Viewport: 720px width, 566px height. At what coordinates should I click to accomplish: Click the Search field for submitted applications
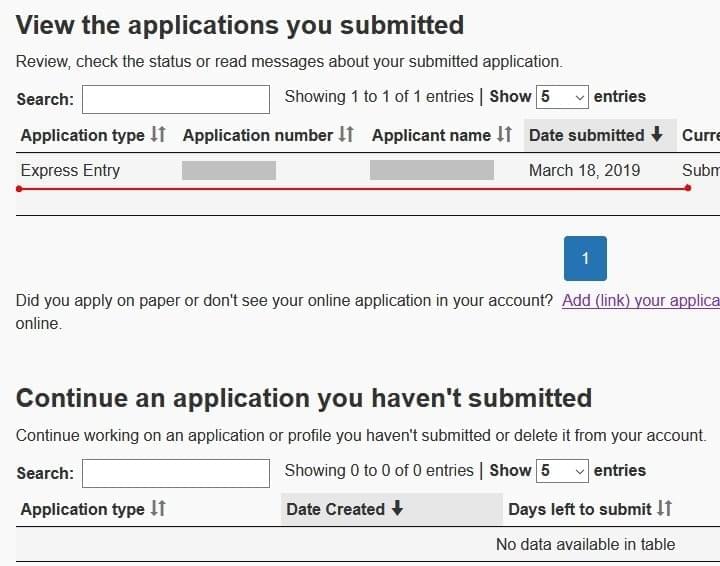pos(176,99)
